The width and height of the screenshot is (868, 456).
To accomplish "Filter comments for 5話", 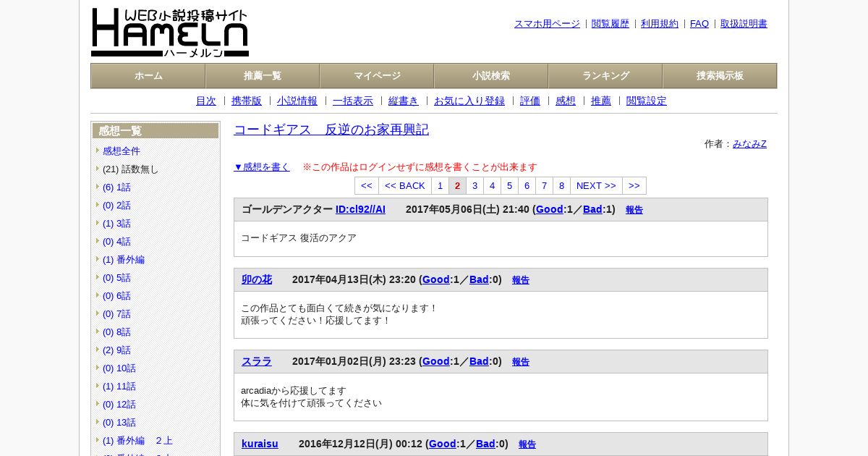I will [x=116, y=278].
